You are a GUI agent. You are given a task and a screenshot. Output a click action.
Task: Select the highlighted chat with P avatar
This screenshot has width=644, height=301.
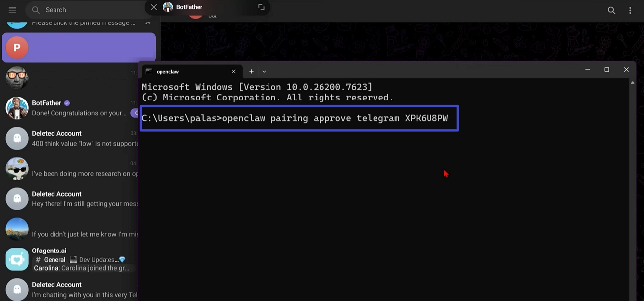[79, 48]
